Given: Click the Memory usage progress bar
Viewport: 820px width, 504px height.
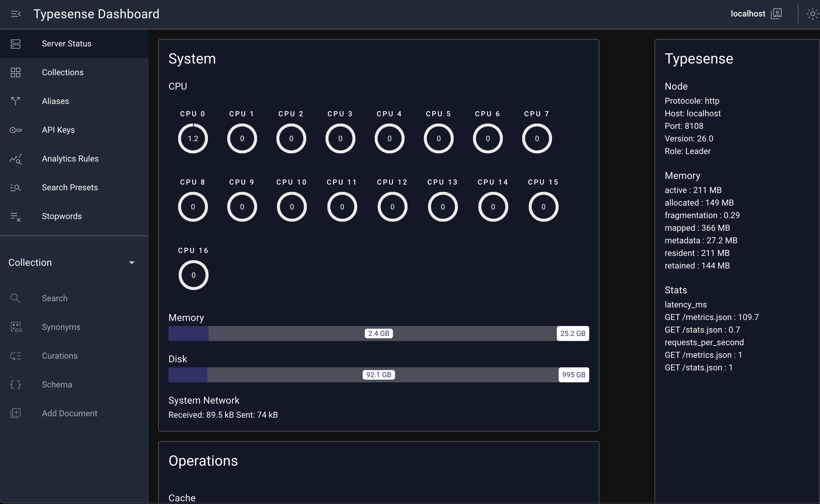Looking at the screenshot, I should (x=379, y=333).
